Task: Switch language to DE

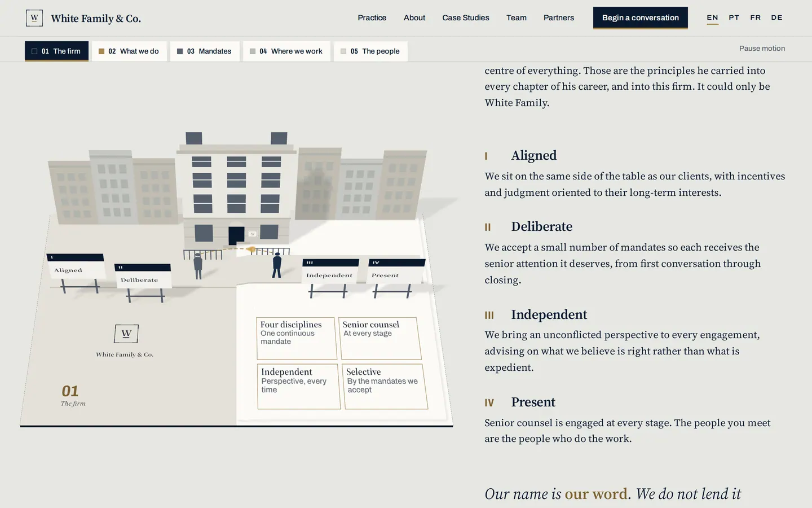Action: [x=776, y=17]
